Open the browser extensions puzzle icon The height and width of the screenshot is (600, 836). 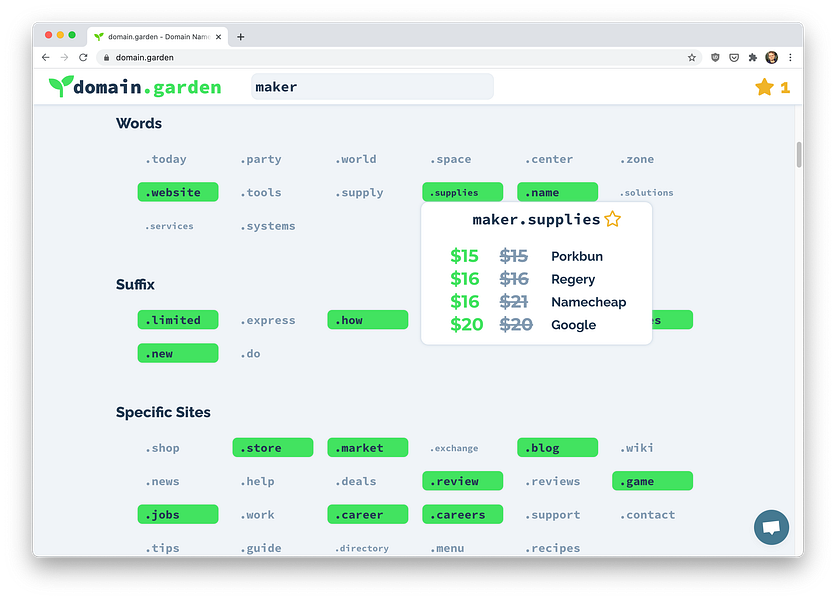(x=752, y=58)
